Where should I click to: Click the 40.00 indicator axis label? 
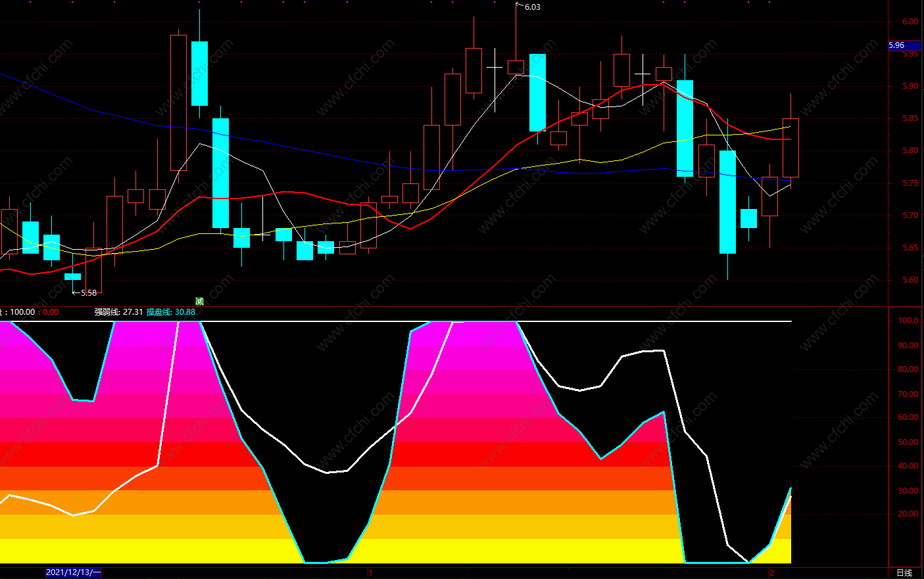[908, 466]
